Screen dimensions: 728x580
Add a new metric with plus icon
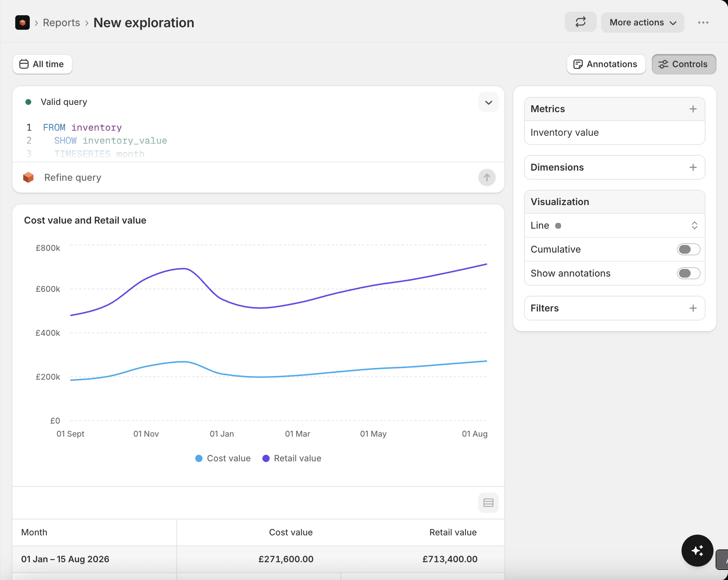click(x=693, y=109)
